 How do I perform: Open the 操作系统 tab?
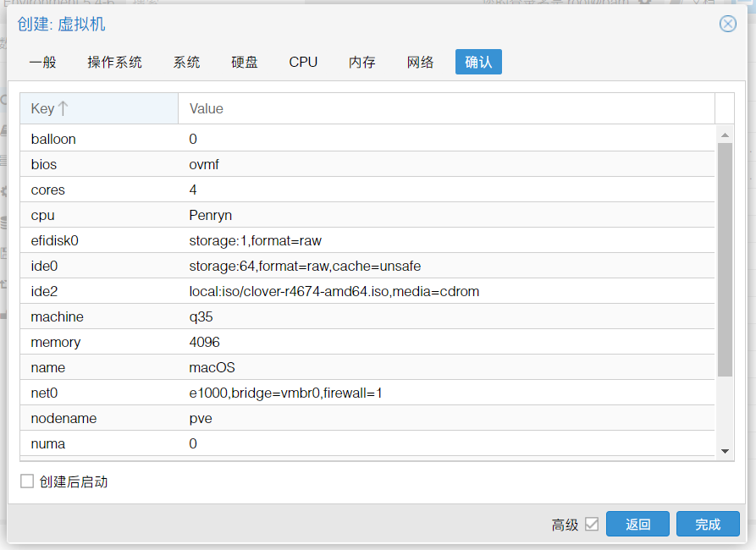click(114, 62)
